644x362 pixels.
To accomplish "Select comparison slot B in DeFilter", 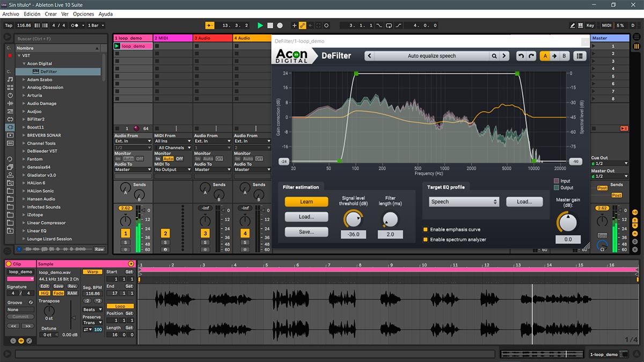I will [x=564, y=56].
